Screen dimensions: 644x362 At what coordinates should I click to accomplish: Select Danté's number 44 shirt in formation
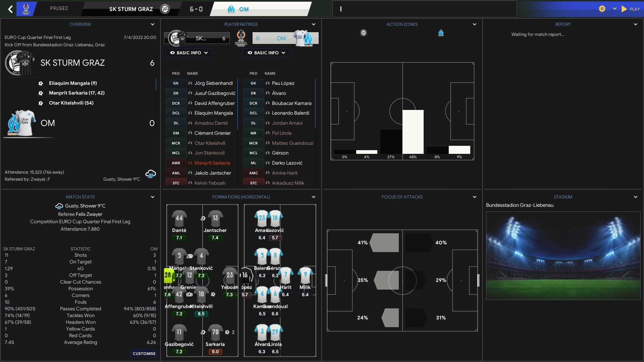tap(179, 218)
